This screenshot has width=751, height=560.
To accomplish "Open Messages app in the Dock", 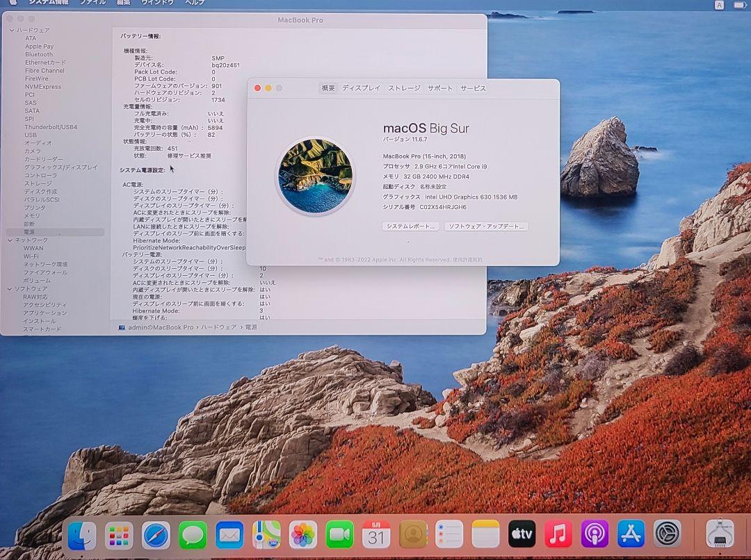I will pos(193,534).
